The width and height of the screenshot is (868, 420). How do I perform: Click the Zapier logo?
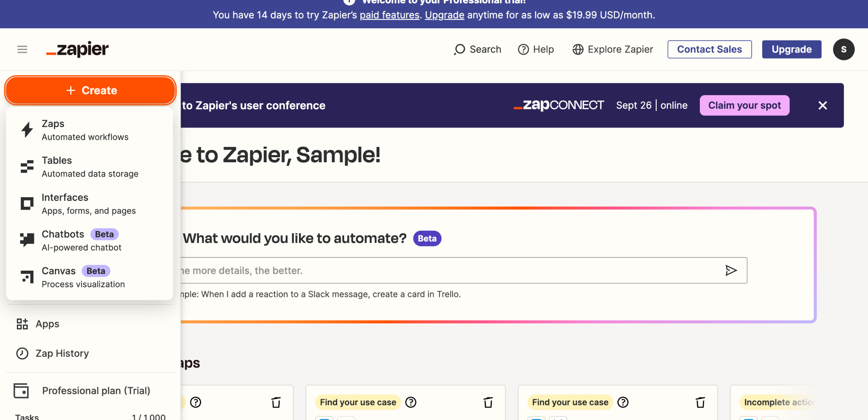pyautogui.click(x=78, y=49)
